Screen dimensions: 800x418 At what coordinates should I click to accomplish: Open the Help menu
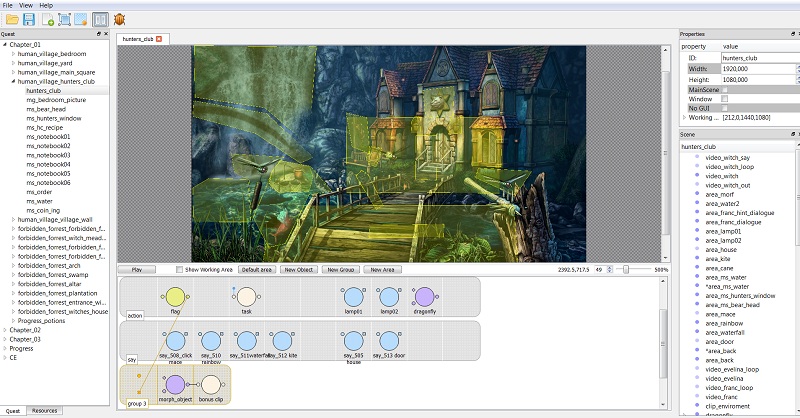coord(46,5)
